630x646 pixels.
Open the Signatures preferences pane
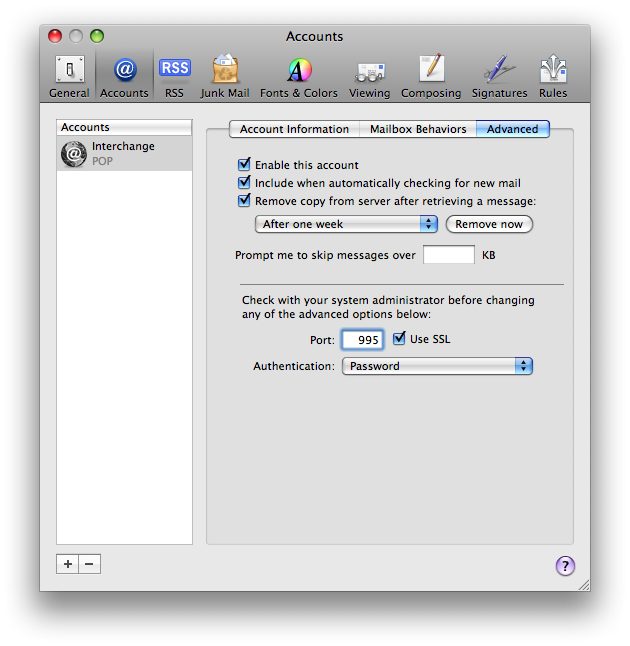499,76
